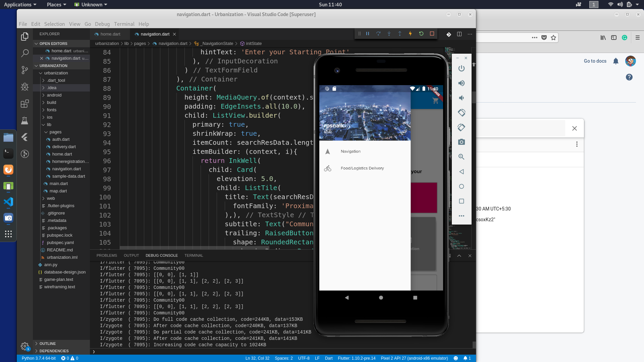Tap Food/Logistics Delivery in drawer

362,168
